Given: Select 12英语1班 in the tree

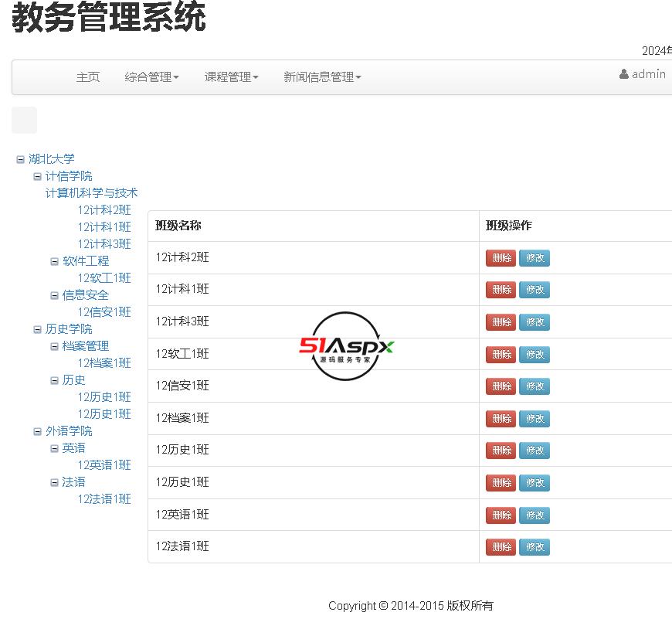Looking at the screenshot, I should click(104, 465).
